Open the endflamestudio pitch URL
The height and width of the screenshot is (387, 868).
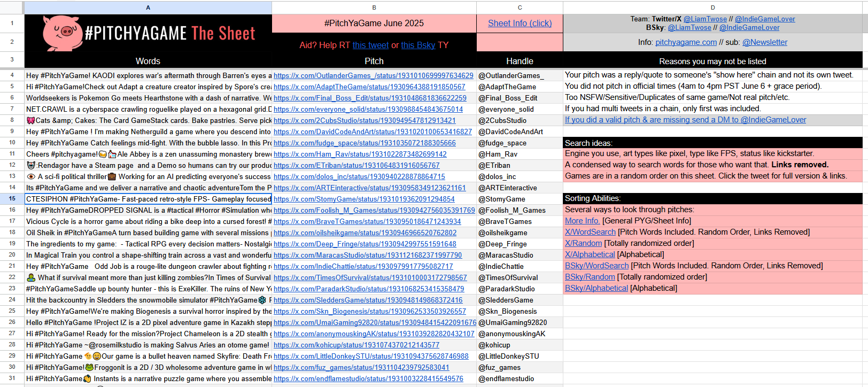click(x=368, y=378)
